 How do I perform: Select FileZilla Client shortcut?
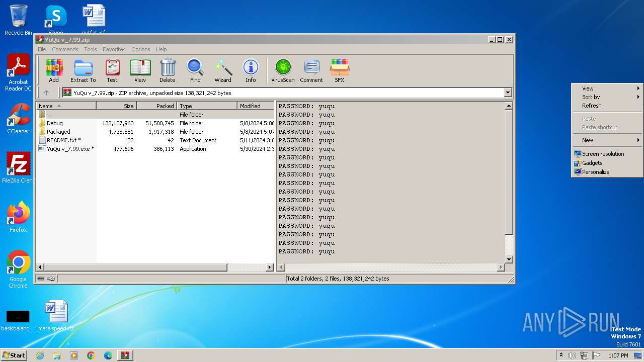(18, 168)
